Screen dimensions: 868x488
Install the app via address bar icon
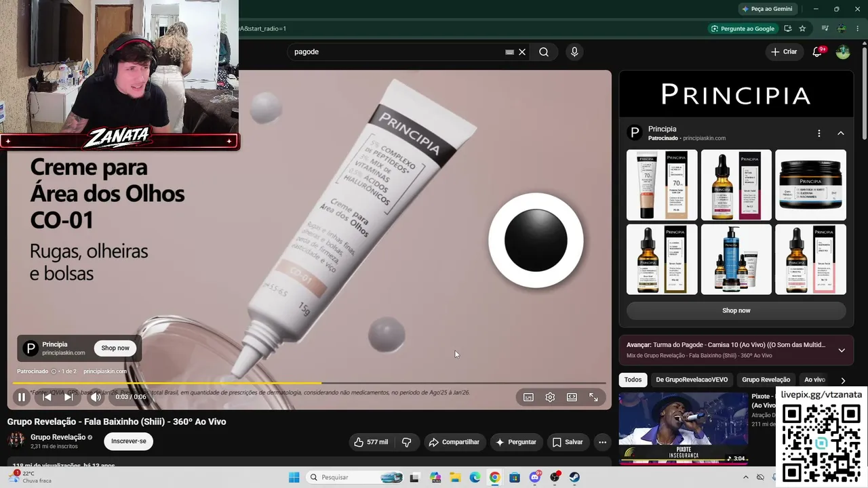pos(788,28)
